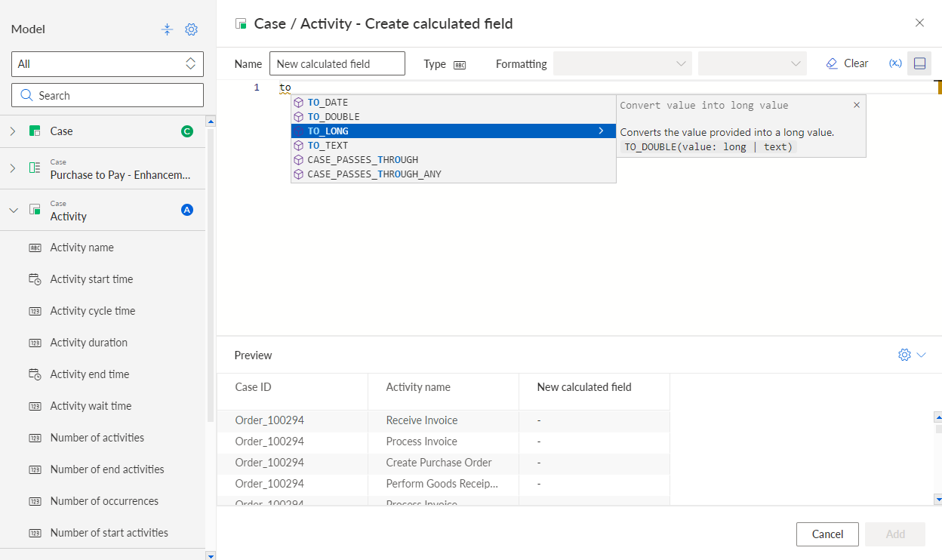
Task: Click the Model panel scroll up arrow
Action: point(211,121)
